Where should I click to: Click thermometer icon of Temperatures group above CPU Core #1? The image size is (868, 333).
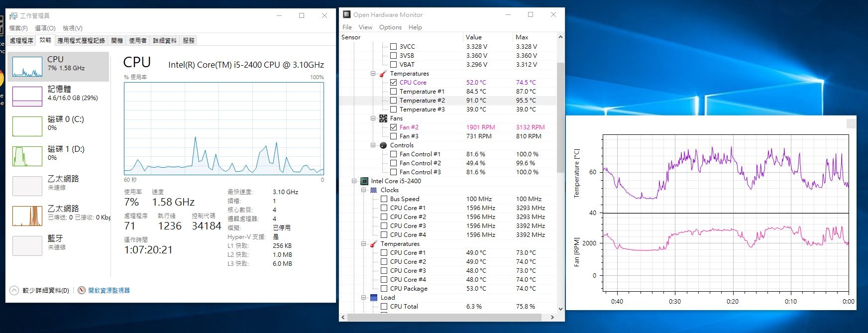pyautogui.click(x=374, y=244)
